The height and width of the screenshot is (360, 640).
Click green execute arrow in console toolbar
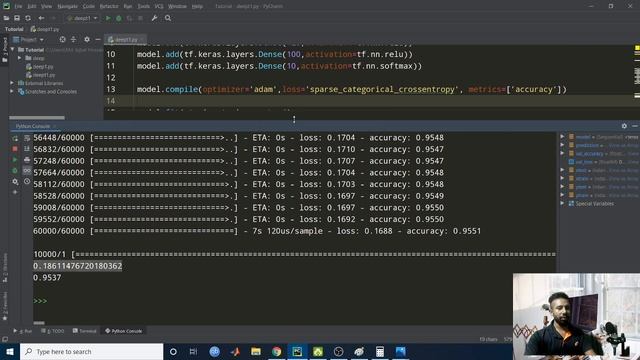[15, 160]
